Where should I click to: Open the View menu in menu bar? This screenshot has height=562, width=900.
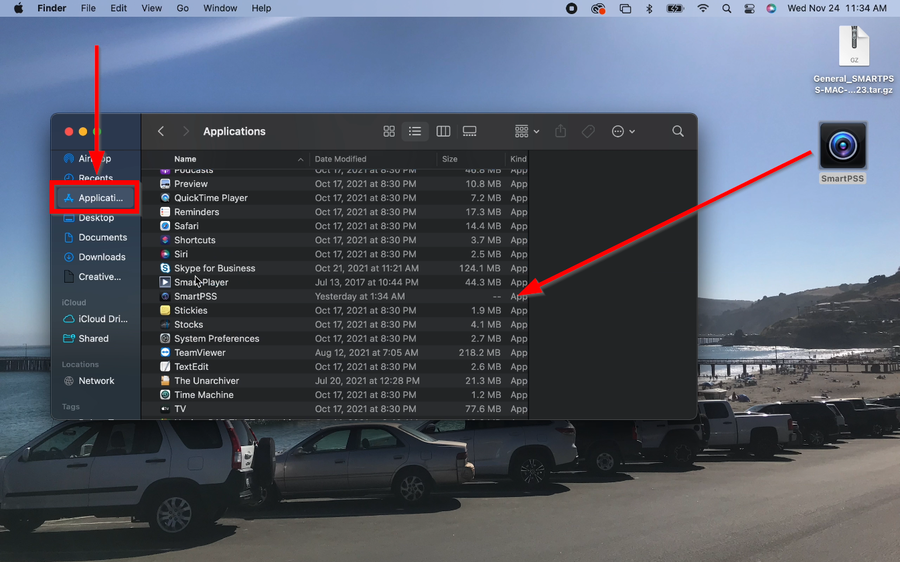tap(151, 8)
